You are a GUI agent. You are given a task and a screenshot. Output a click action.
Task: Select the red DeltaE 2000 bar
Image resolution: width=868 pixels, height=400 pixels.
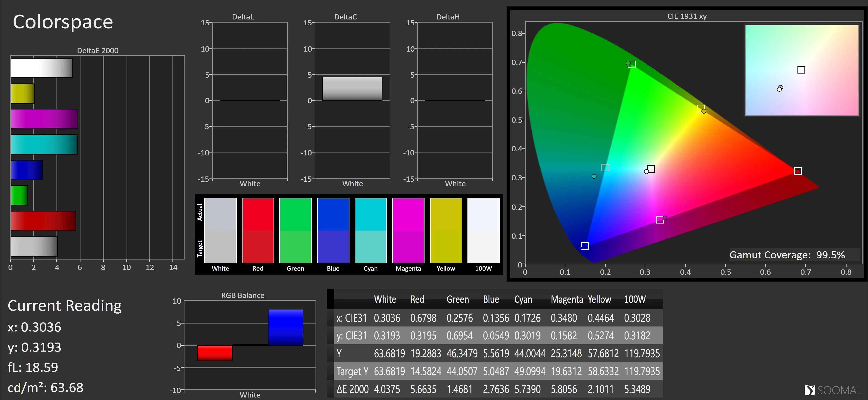tap(43, 221)
